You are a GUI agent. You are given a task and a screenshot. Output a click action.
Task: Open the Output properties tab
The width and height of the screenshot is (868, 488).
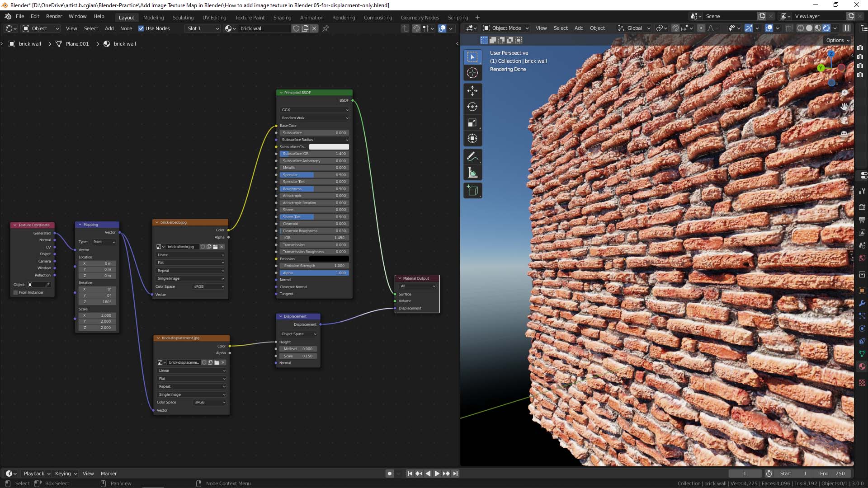862,220
